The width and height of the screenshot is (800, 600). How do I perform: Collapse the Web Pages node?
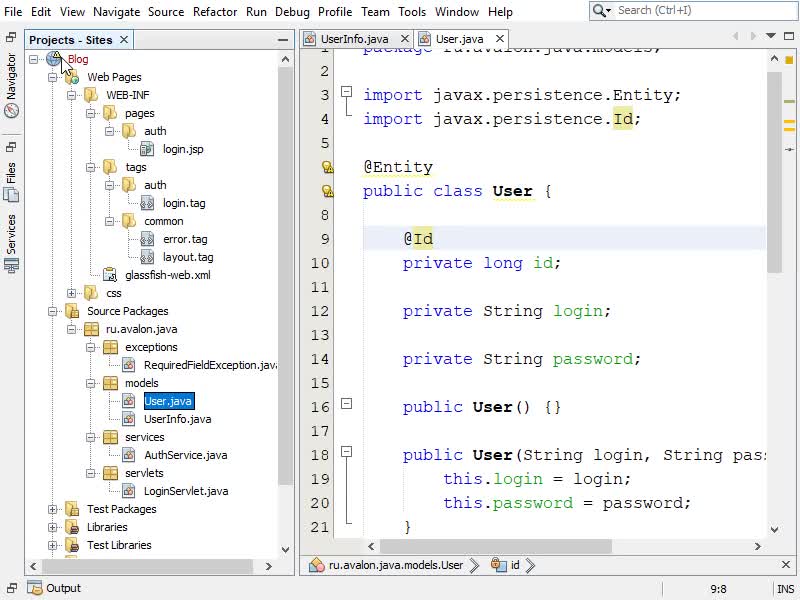[x=53, y=77]
